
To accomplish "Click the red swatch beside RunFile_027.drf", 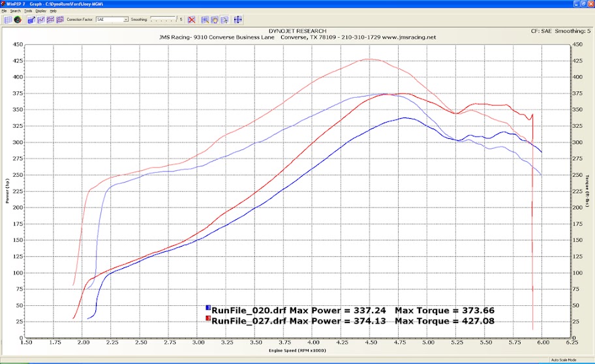I will pos(208,318).
